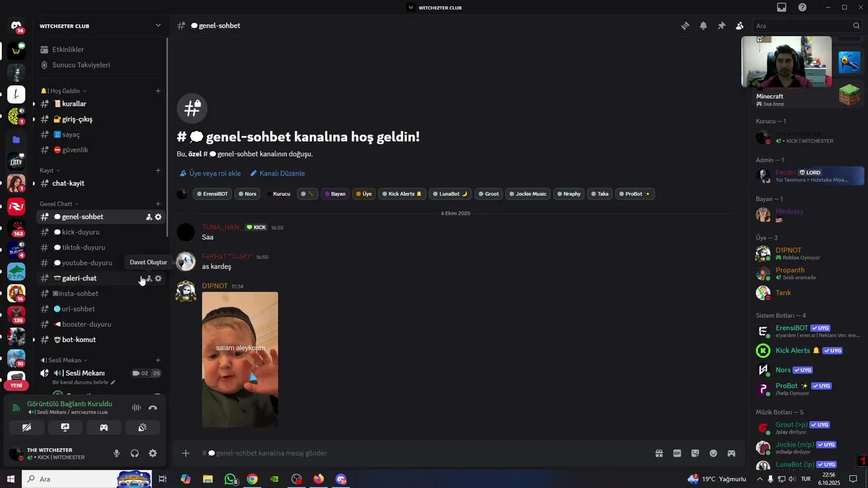Set channel status Bir kanal durumu belirle
The height and width of the screenshot is (488, 868).
point(84,383)
